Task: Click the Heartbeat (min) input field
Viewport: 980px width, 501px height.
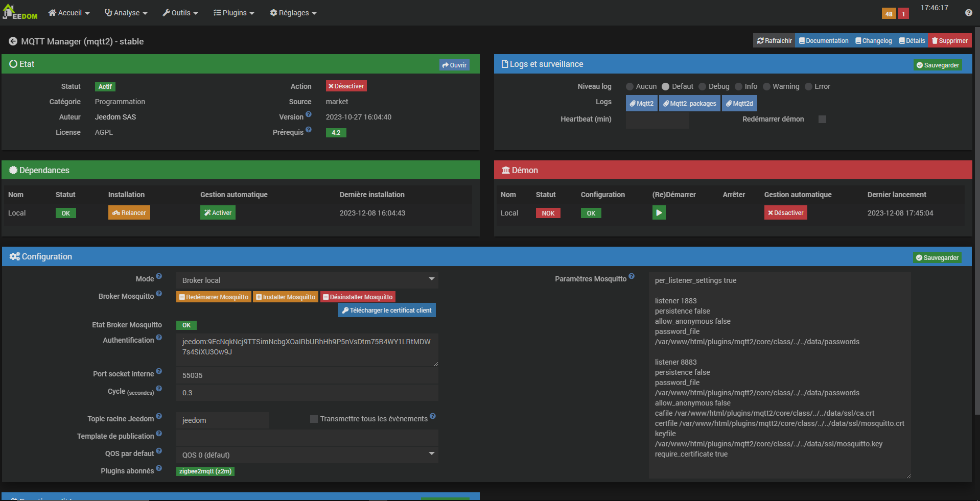Action: (x=657, y=120)
